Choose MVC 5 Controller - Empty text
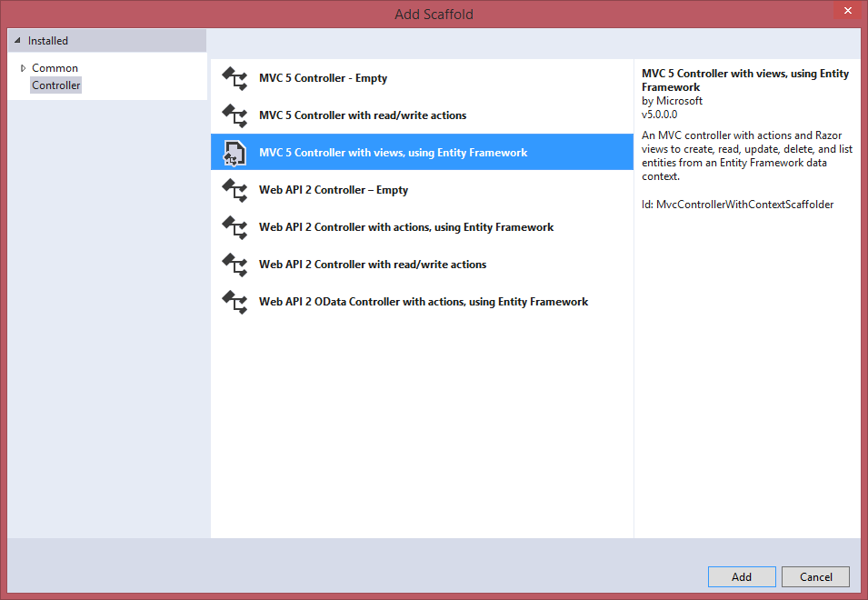This screenshot has width=868, height=600. (x=323, y=78)
